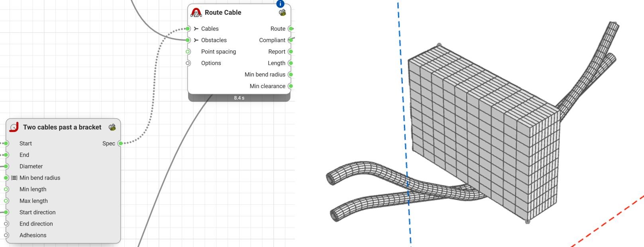Select the End input port
Screen dimensions: 644x247
[6, 155]
